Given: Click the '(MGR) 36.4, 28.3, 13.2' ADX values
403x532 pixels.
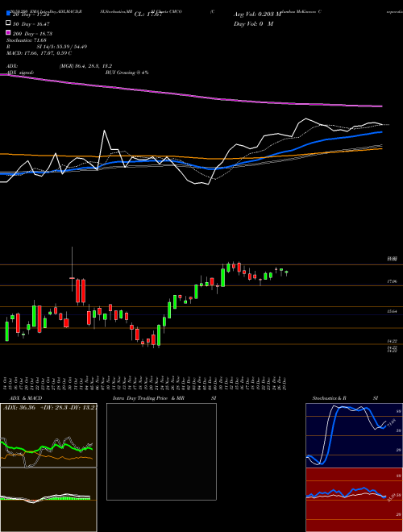Looking at the screenshot, I should (85, 66).
